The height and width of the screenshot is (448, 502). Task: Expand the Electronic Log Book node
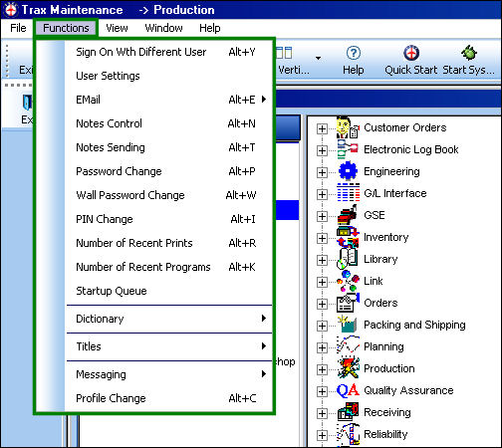point(322,150)
